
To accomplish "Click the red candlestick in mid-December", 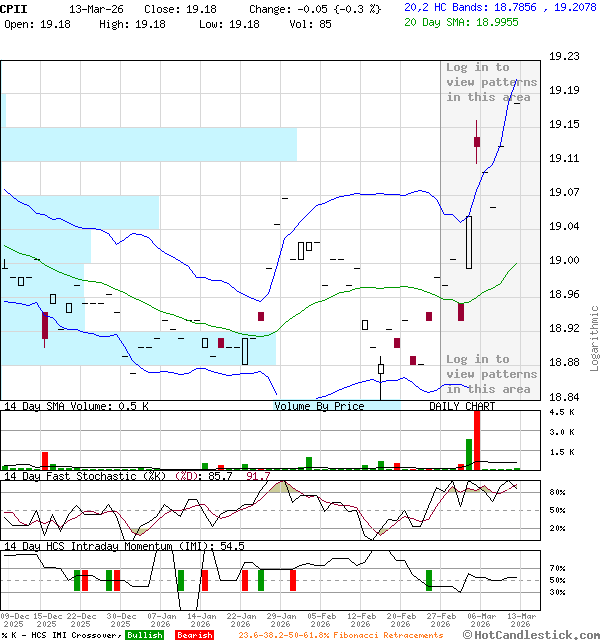I will point(45,325).
